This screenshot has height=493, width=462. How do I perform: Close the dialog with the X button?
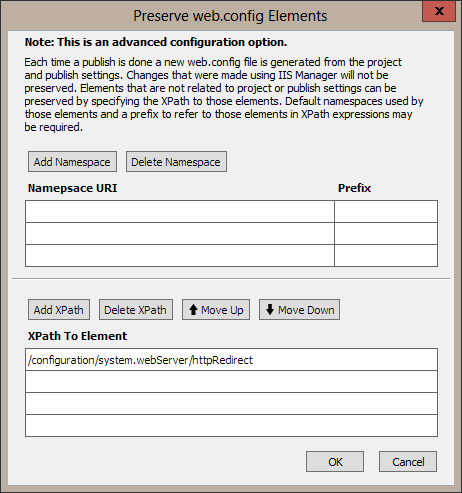(x=439, y=11)
